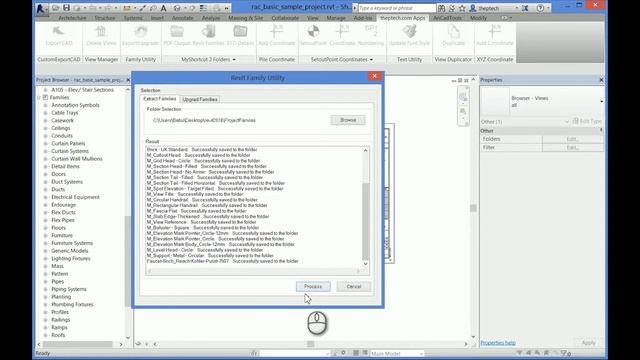Click the Duplicate view icon
This screenshot has width=640, height=360.
tap(453, 36)
